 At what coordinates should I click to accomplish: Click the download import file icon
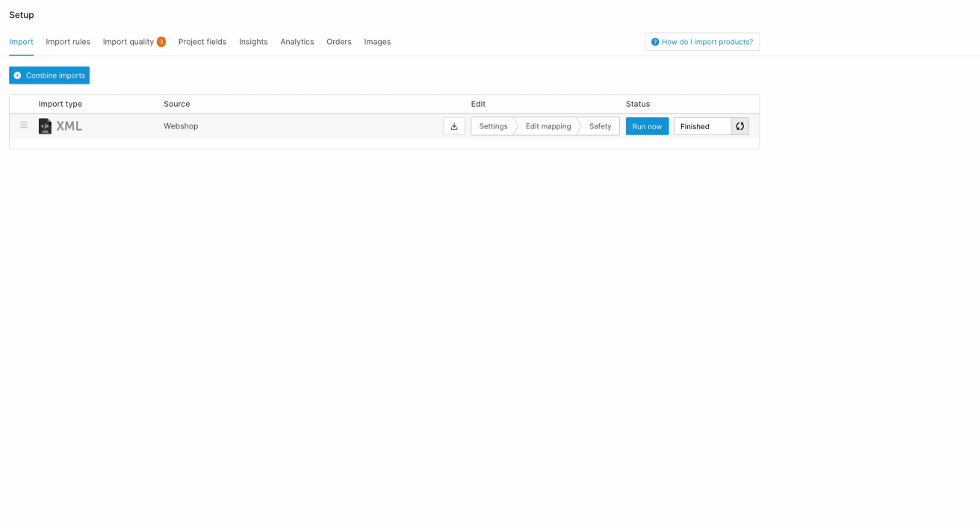454,126
